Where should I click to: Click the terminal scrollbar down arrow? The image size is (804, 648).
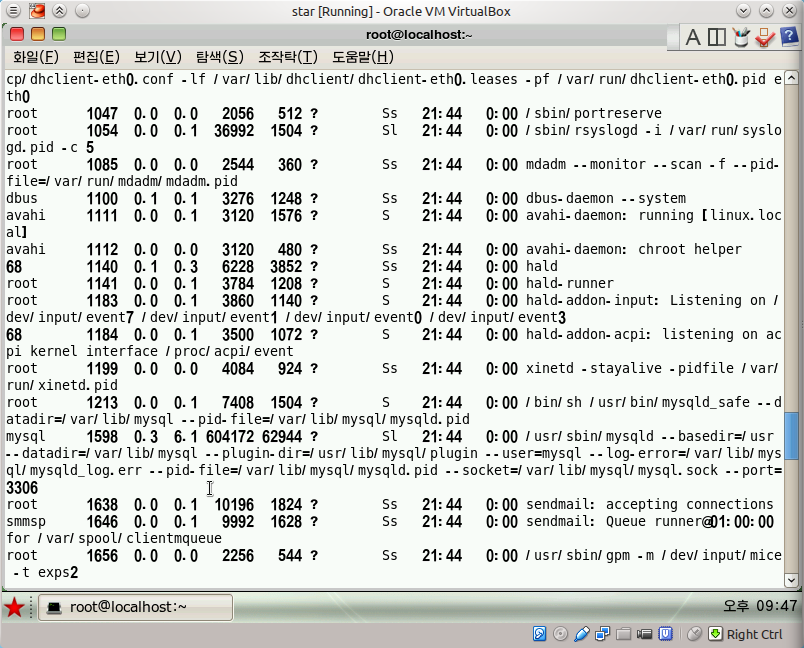pyautogui.click(x=791, y=580)
